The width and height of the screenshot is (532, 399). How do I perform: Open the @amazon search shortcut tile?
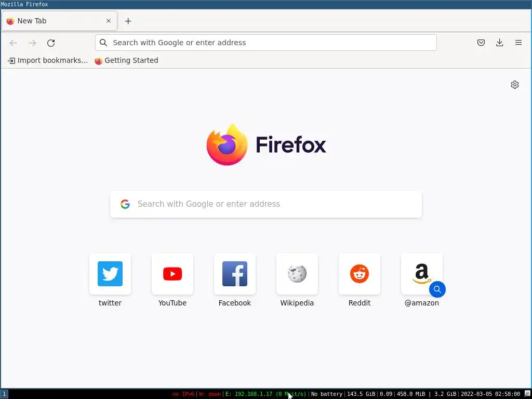tap(422, 274)
